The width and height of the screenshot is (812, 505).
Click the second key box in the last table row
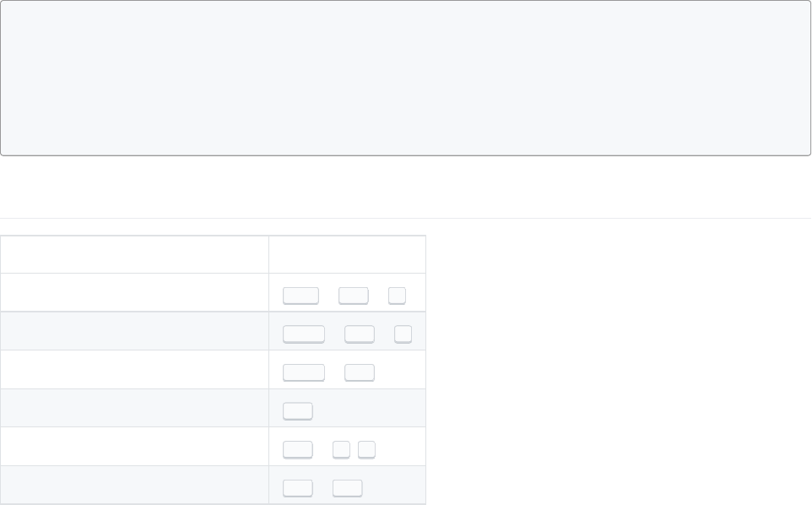(347, 488)
